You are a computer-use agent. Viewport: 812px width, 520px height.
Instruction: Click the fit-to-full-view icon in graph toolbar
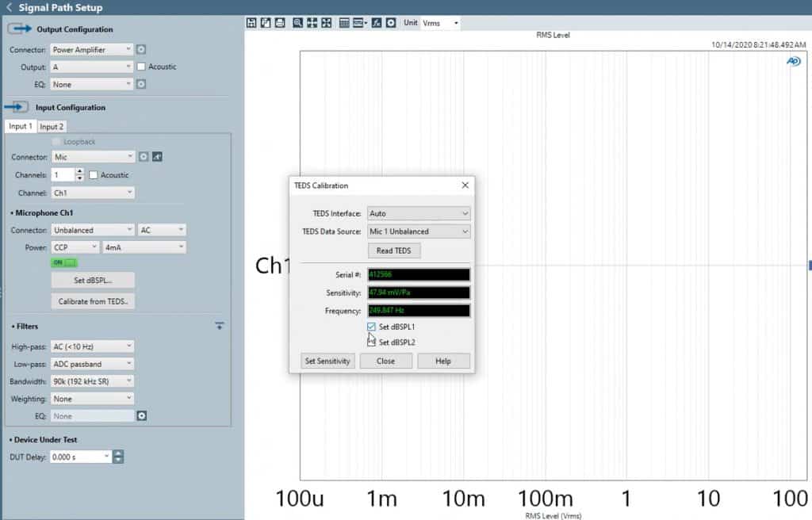(326, 23)
